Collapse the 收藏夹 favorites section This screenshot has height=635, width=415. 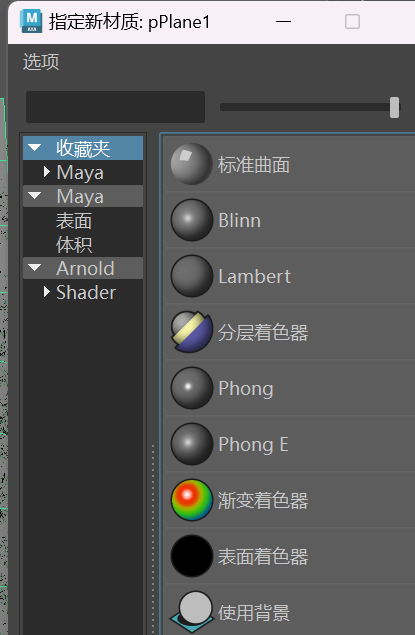click(x=34, y=148)
